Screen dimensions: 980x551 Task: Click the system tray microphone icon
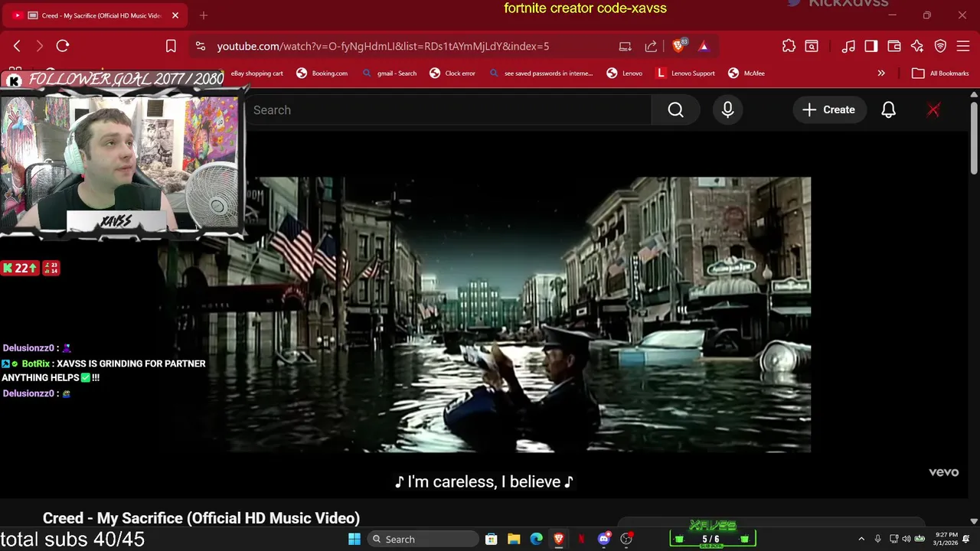click(x=878, y=539)
